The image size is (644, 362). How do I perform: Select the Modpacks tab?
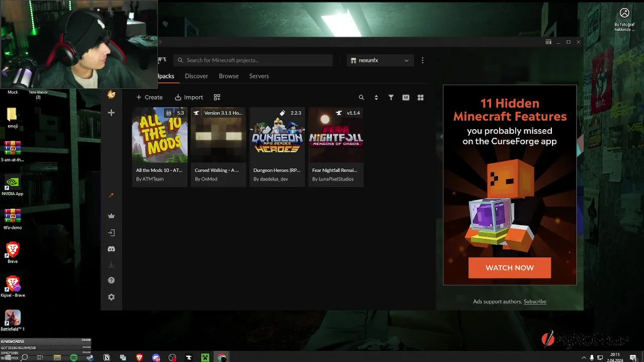pyautogui.click(x=166, y=76)
